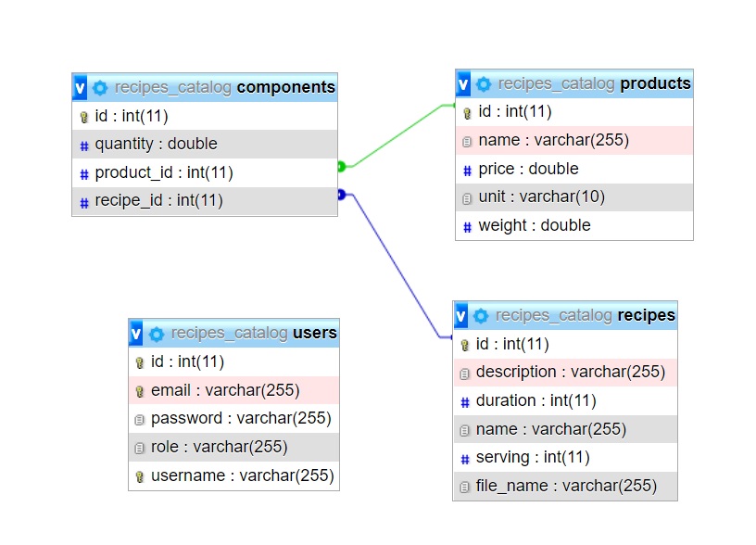Collapse the users table with V toggle
Viewport: 756px width, 545px height.
136,333
